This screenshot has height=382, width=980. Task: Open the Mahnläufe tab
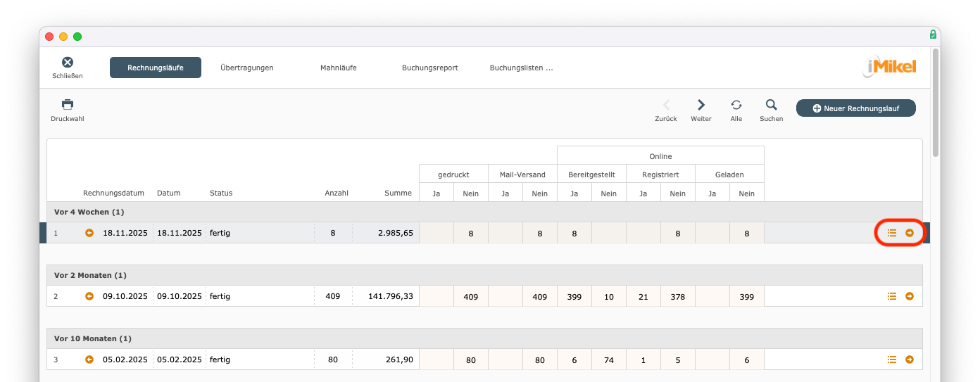[338, 68]
